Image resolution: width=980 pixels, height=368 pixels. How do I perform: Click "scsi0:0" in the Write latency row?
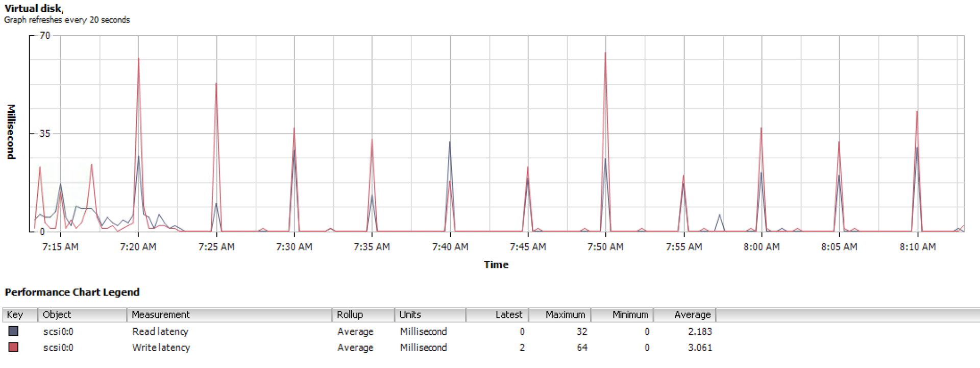point(58,348)
